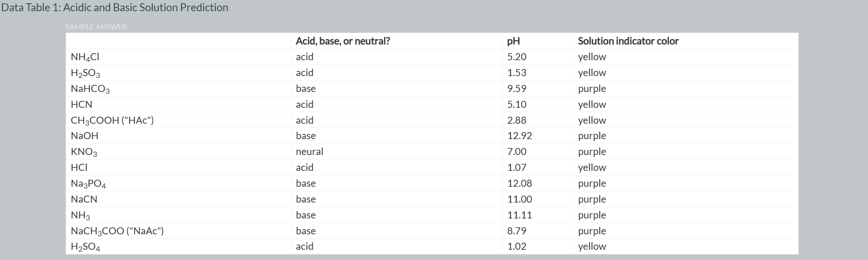Image resolution: width=868 pixels, height=260 pixels.
Task: Click the HCl row label
Action: coord(79,168)
